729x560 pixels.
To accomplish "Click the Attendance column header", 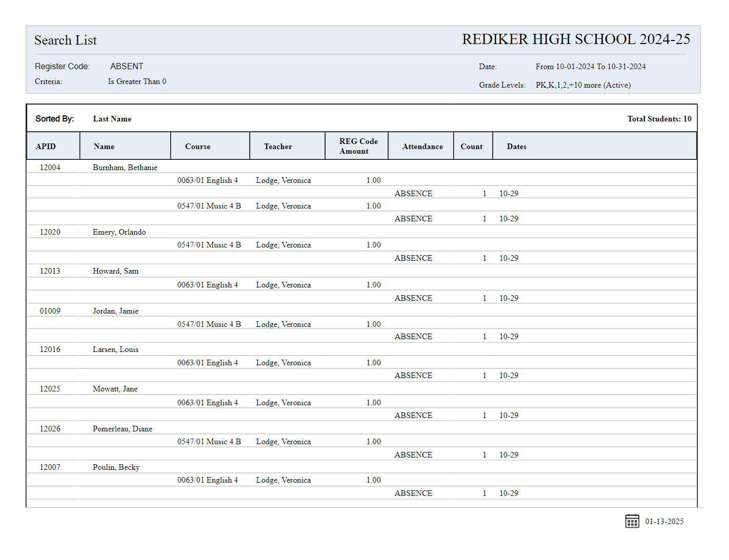I will 421,146.
